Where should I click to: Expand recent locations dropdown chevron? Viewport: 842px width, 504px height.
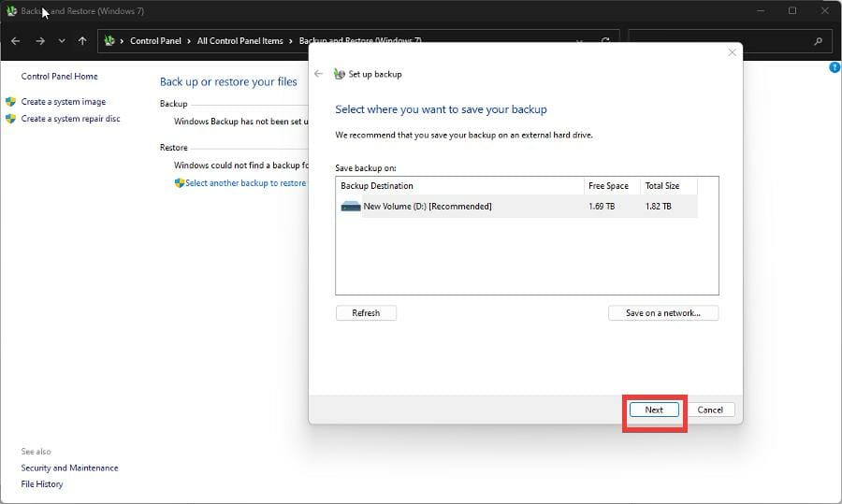coord(62,41)
